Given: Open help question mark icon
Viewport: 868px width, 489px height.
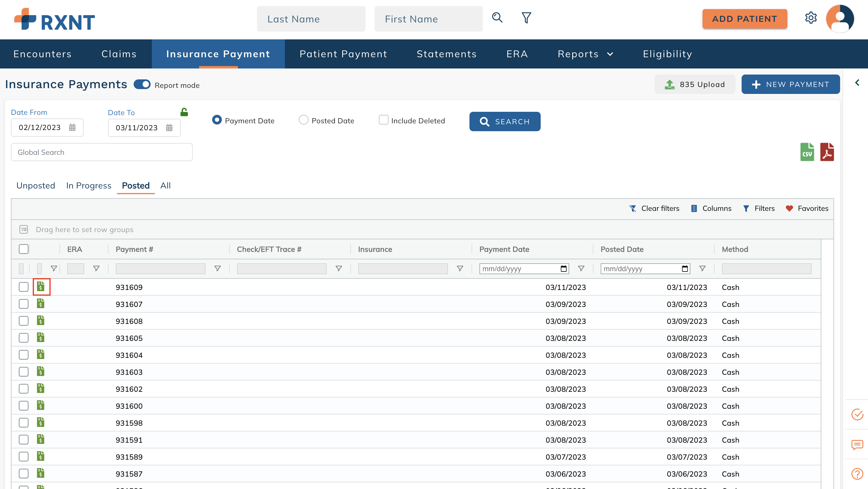Looking at the screenshot, I should (x=857, y=474).
